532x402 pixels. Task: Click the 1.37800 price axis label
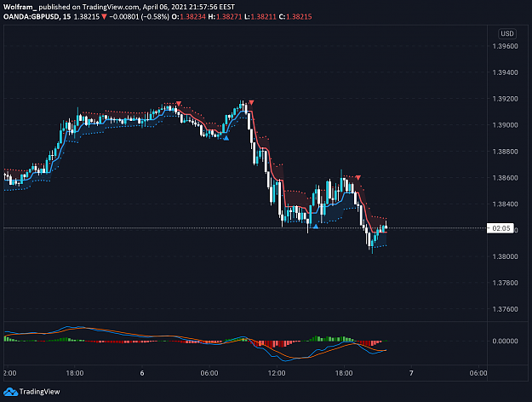[x=506, y=283]
